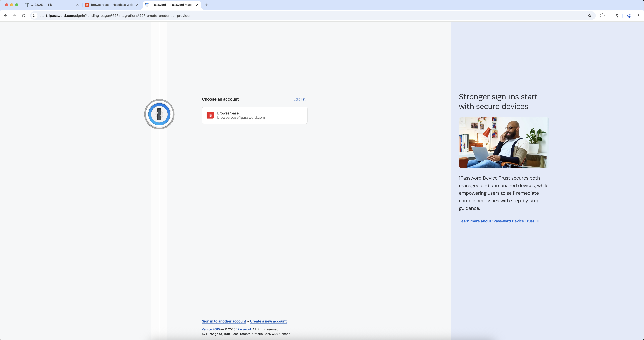This screenshot has width=644, height=340.
Task: Click the red Browserbase account icon
Action: (210, 115)
